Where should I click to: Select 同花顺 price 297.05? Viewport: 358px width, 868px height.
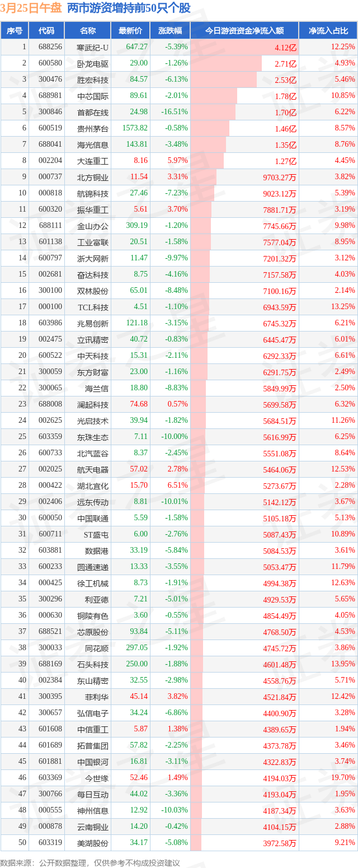tap(137, 648)
